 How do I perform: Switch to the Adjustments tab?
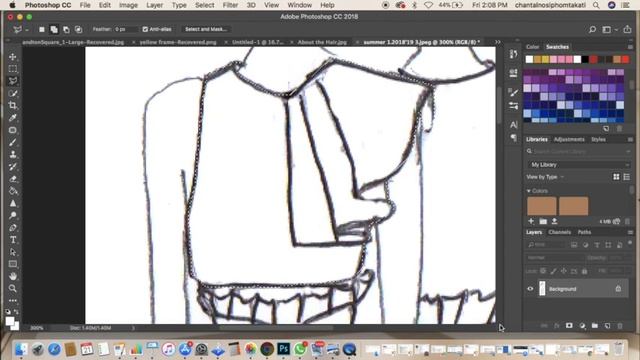tap(569, 140)
